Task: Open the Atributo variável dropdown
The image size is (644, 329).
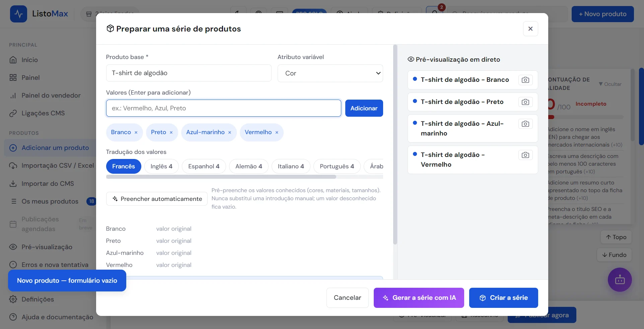Action: 330,73
